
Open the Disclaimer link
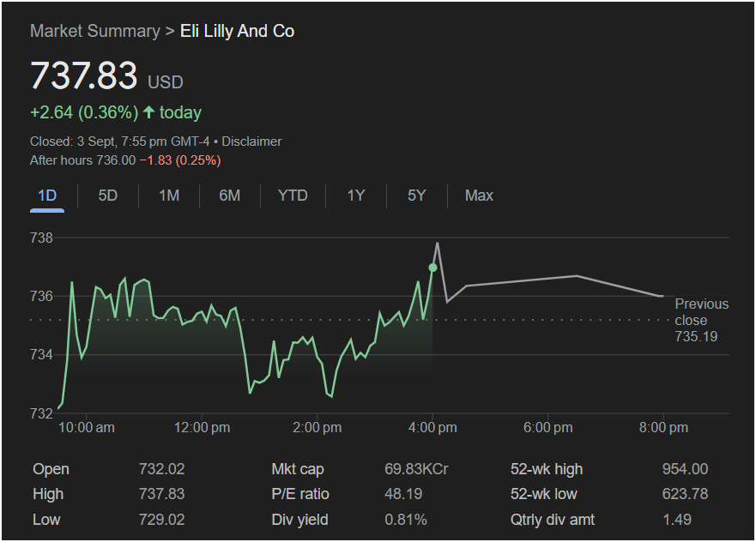pyautogui.click(x=251, y=142)
